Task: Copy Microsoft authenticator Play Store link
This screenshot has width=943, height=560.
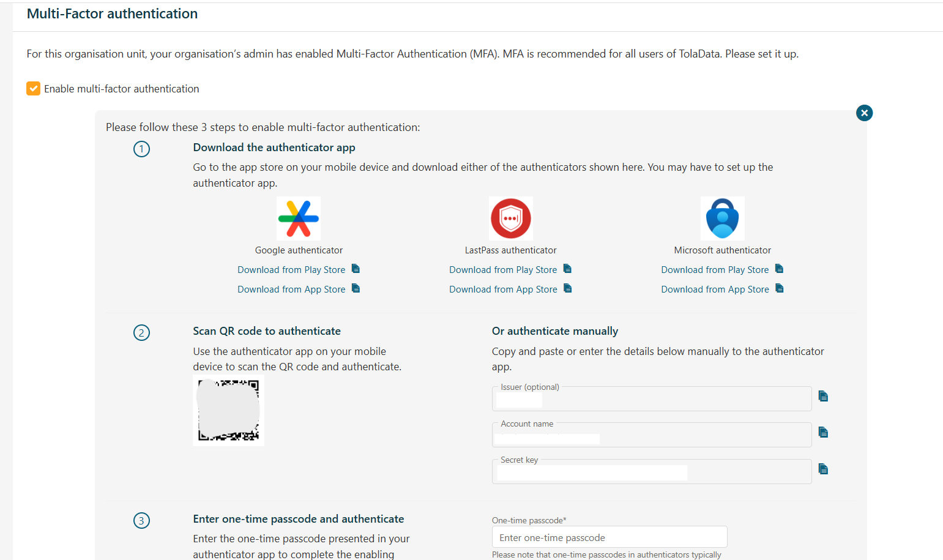Action: pos(779,269)
